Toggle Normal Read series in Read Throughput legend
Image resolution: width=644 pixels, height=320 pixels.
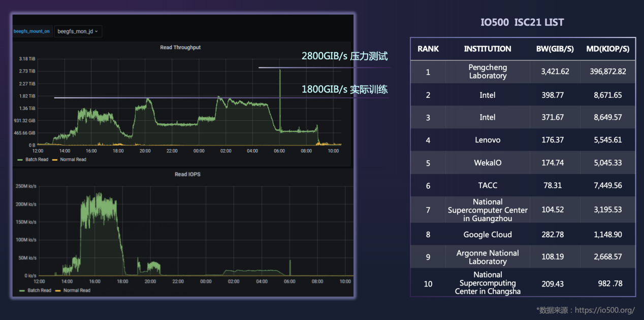click(70, 159)
